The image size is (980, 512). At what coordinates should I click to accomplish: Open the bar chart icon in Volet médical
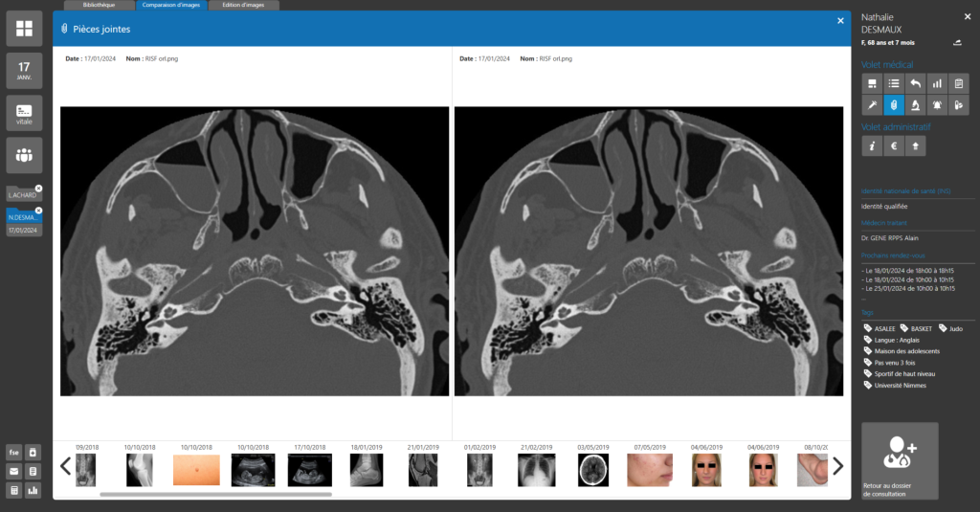[937, 84]
